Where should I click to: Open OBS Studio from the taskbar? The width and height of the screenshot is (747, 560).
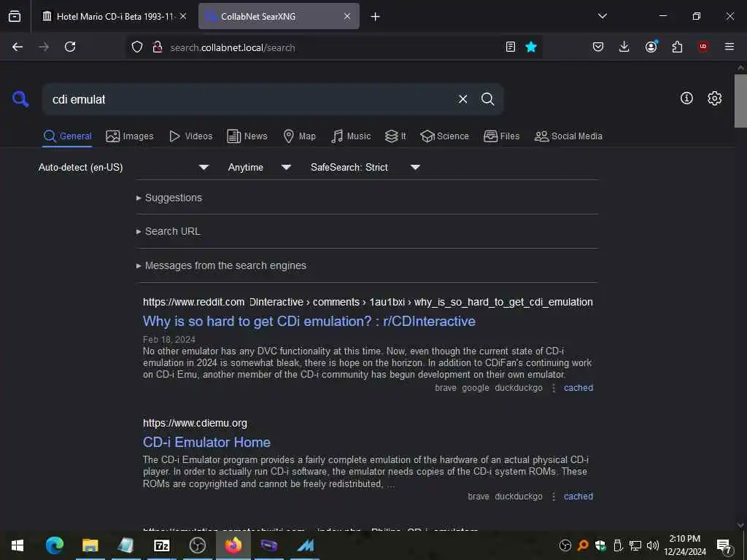coord(197,545)
